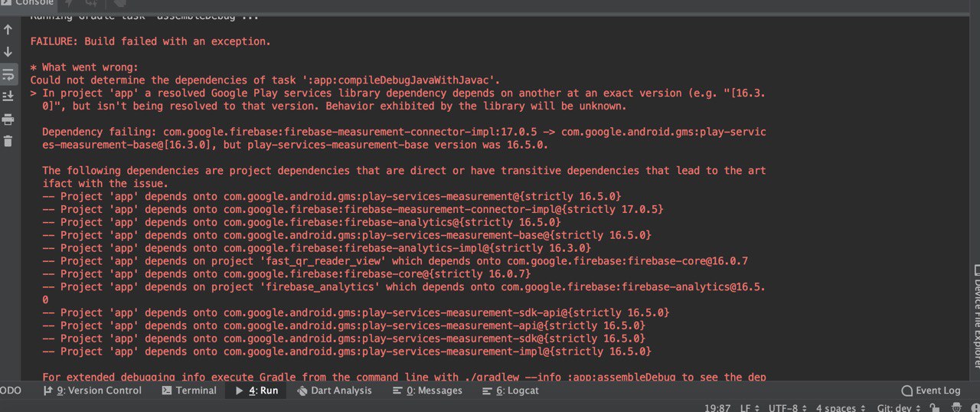The width and height of the screenshot is (980, 412).
Task: Open the Event Log
Action: click(930, 391)
